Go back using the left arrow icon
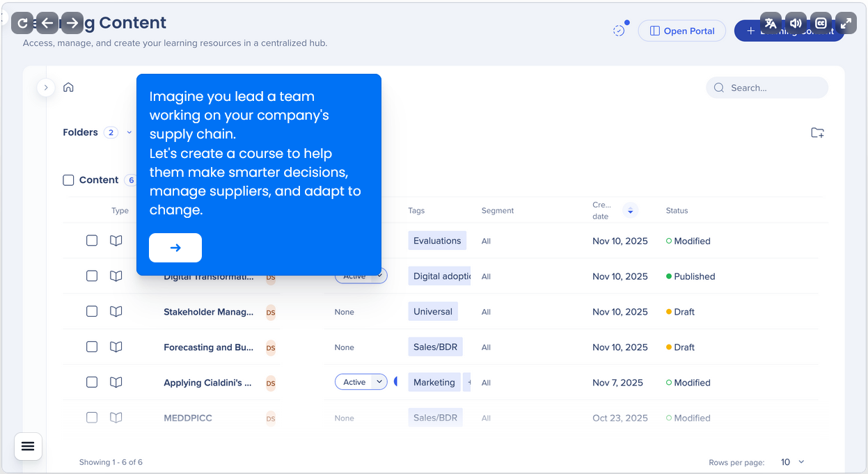 (x=47, y=23)
